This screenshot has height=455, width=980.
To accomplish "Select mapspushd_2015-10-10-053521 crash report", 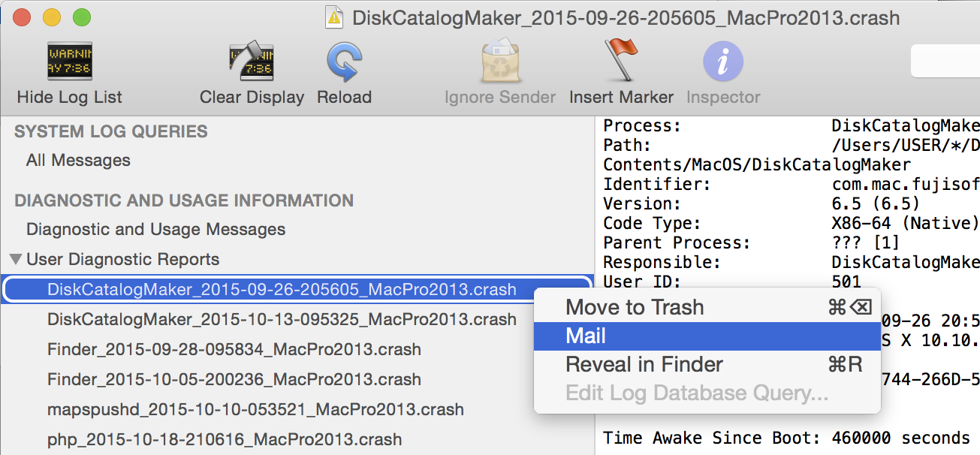I will pos(255,409).
